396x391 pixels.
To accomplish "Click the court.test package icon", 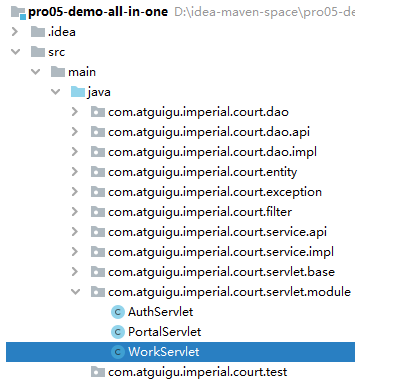I will (98, 372).
